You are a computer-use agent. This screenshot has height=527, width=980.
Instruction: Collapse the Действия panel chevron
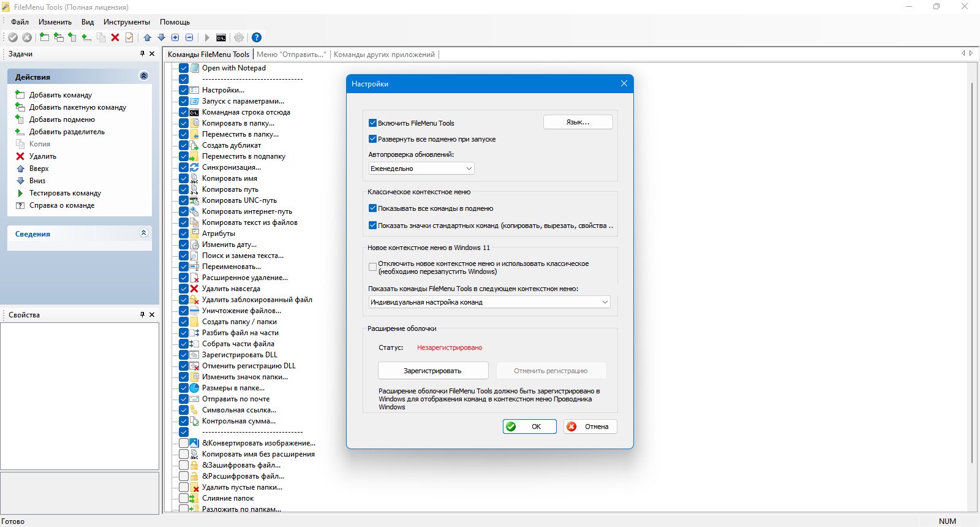click(x=144, y=76)
